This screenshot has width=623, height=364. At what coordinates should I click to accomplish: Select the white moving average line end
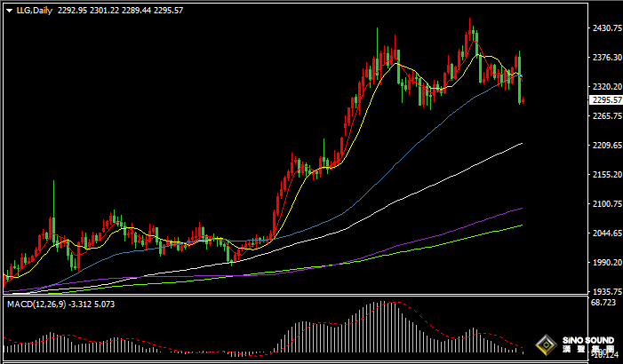point(521,143)
